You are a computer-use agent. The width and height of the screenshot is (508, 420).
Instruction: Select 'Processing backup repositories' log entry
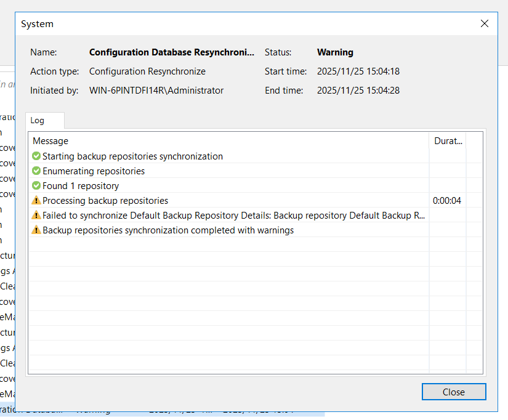coord(256,201)
